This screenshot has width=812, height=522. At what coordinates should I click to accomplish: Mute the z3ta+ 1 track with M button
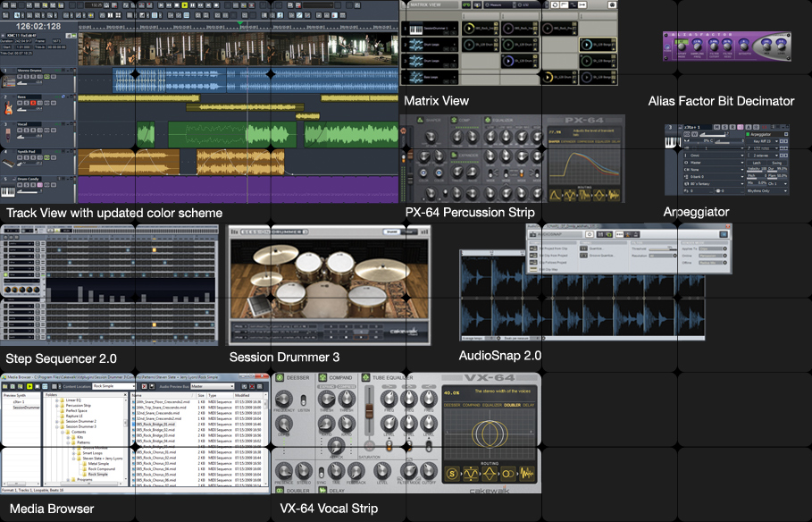(717, 127)
